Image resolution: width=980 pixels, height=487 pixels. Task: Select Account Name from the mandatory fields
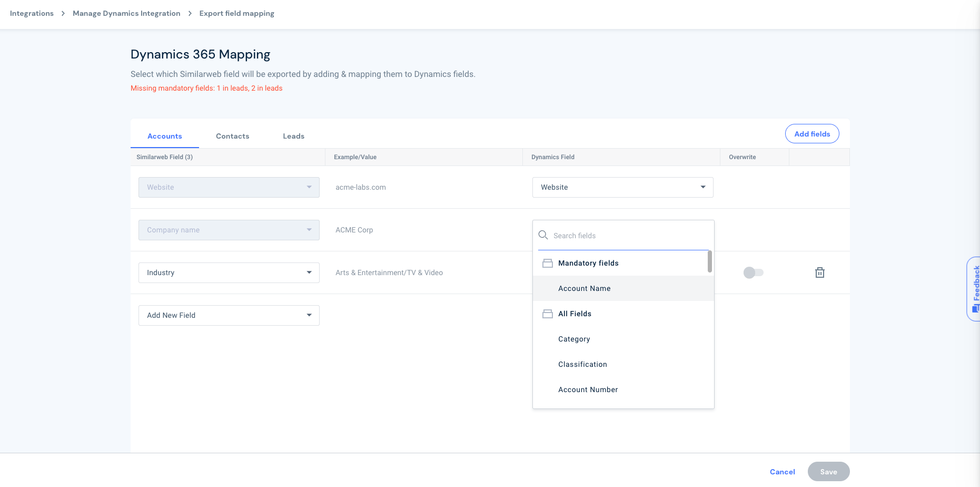(623, 288)
